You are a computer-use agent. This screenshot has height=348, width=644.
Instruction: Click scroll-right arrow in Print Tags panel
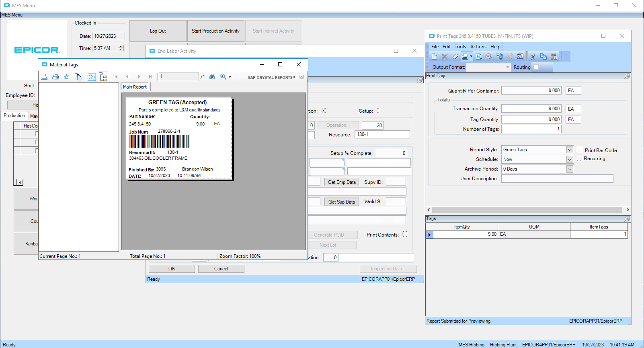(x=628, y=210)
